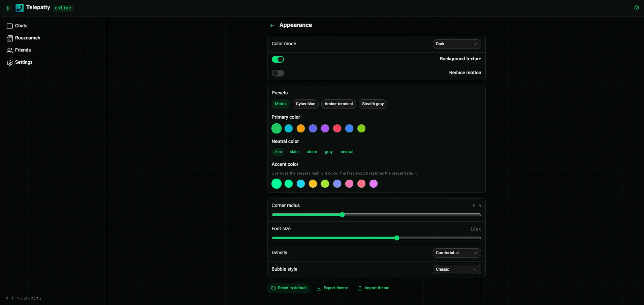Click version text 0.1.1+a3e743a
The width and height of the screenshot is (644, 305).
click(23, 299)
